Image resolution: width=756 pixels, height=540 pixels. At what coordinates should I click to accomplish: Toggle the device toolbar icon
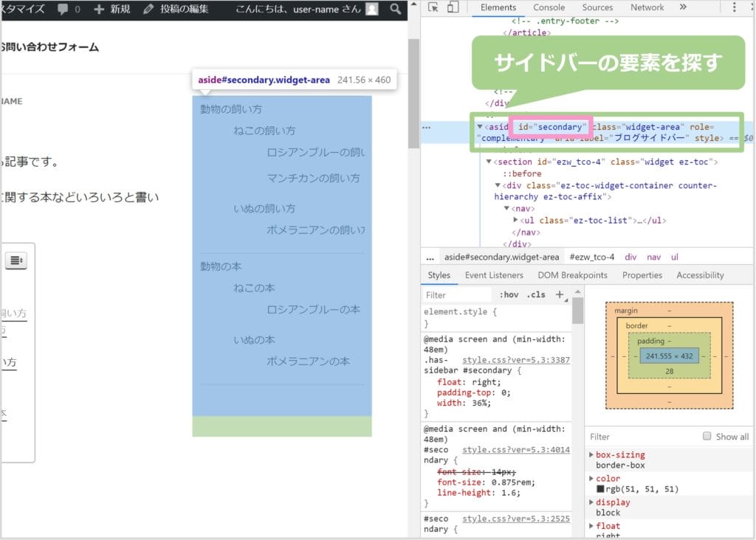tap(453, 7)
